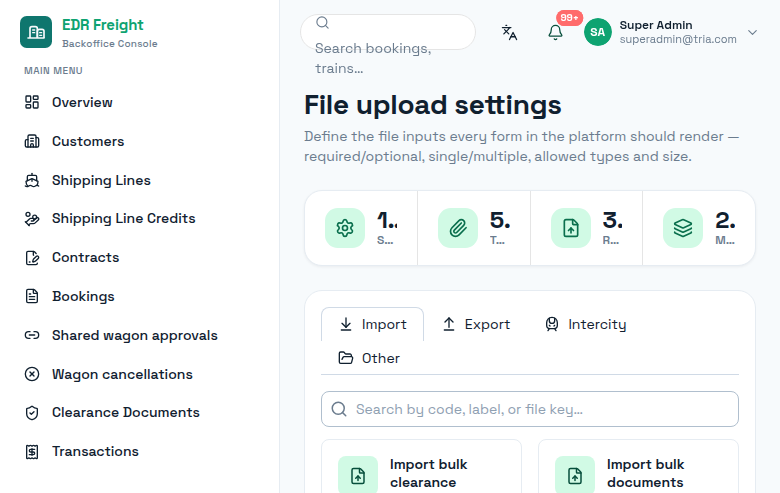Switch to the Intercity tab
The height and width of the screenshot is (493, 780).
point(585,324)
